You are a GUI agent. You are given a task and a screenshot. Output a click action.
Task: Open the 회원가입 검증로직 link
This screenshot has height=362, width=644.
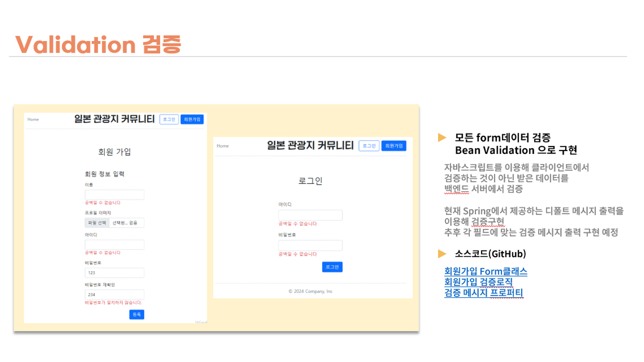(x=478, y=282)
